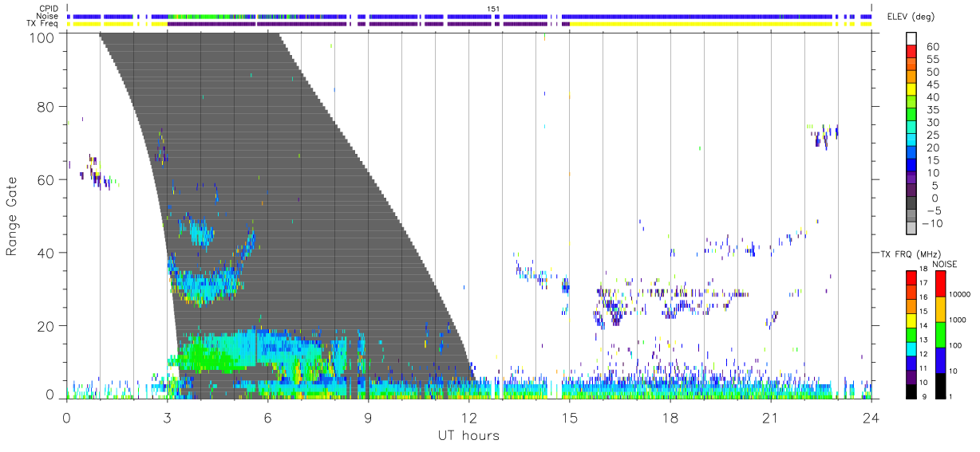
Task: Click the Noise row label at top left
Action: coord(48,16)
